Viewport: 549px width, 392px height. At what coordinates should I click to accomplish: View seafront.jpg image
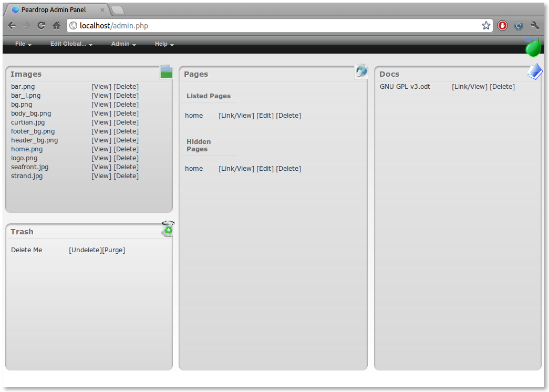point(101,167)
